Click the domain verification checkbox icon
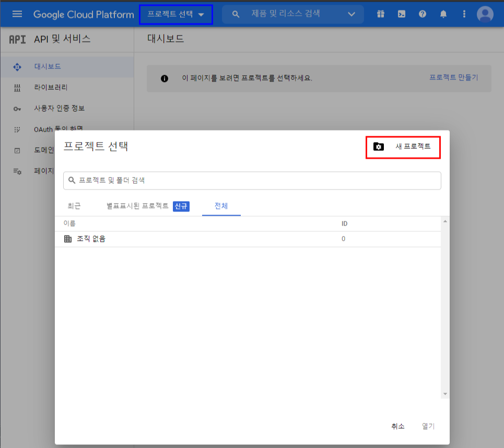Image resolution: width=504 pixels, height=448 pixels. pyautogui.click(x=17, y=150)
